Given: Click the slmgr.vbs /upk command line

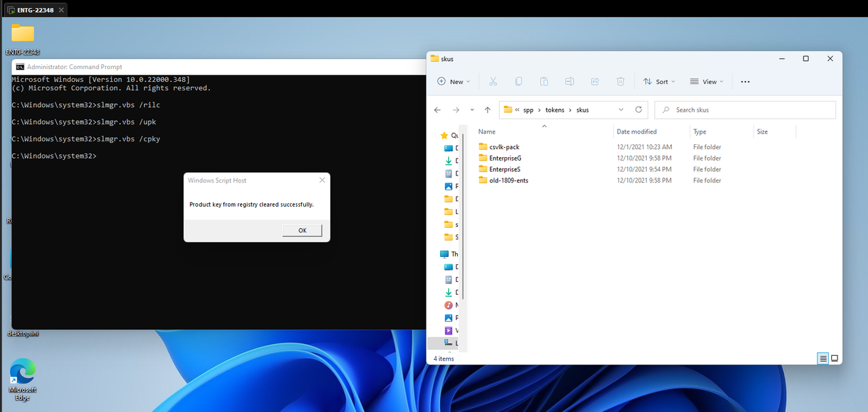Looking at the screenshot, I should pos(84,122).
